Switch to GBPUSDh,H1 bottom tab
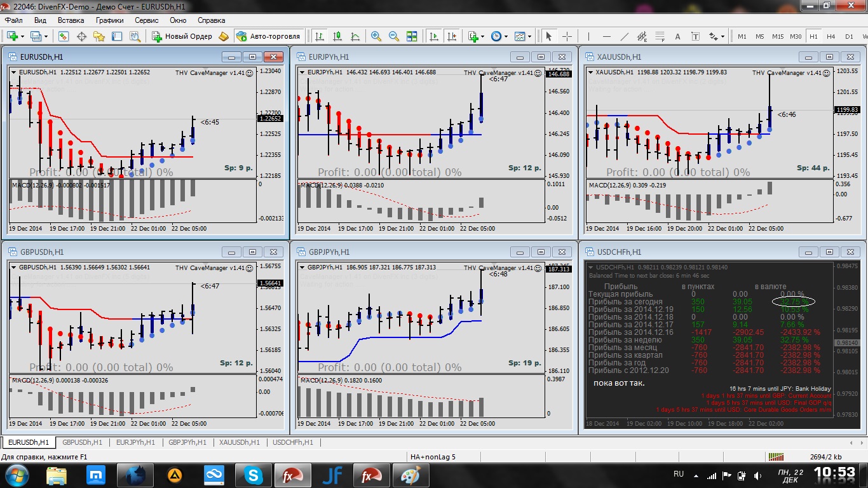The width and height of the screenshot is (868, 488). pyautogui.click(x=83, y=442)
